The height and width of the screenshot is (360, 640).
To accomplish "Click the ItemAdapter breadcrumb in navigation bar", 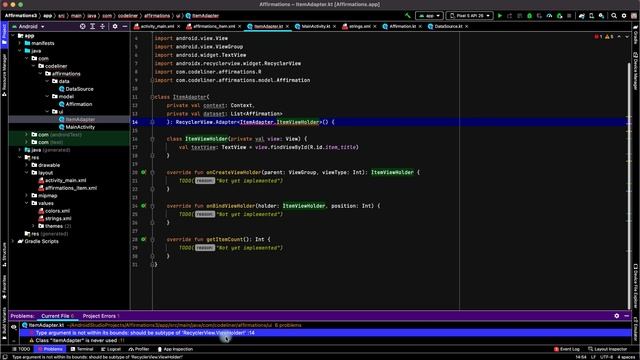I will tap(202, 16).
